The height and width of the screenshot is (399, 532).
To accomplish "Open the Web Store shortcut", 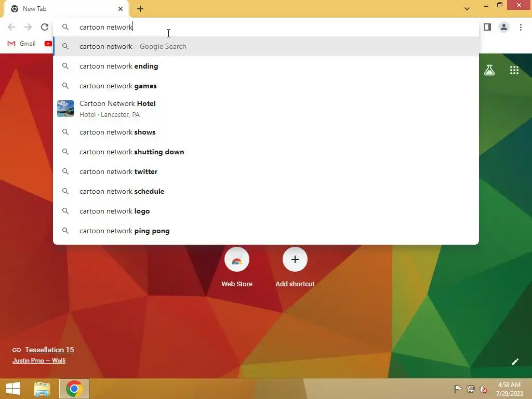I will (x=237, y=268).
